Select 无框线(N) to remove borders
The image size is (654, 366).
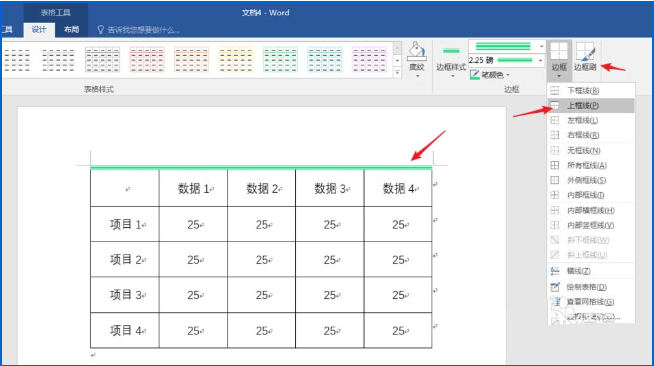(x=591, y=150)
